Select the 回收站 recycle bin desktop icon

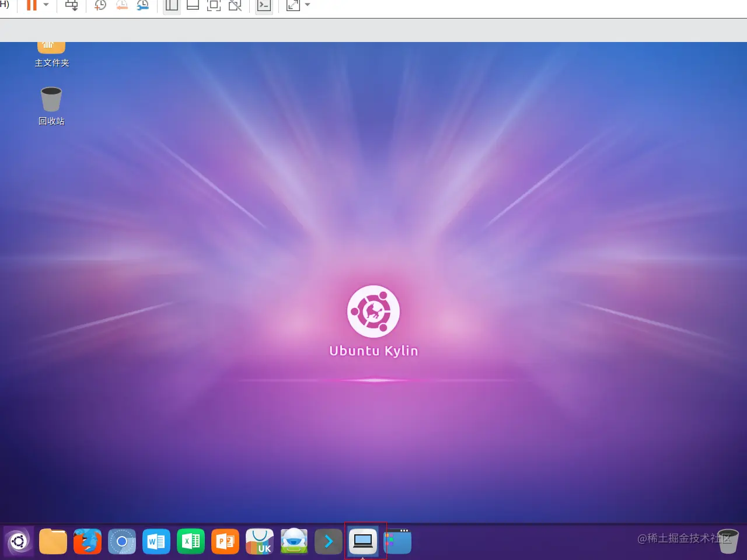(x=51, y=106)
